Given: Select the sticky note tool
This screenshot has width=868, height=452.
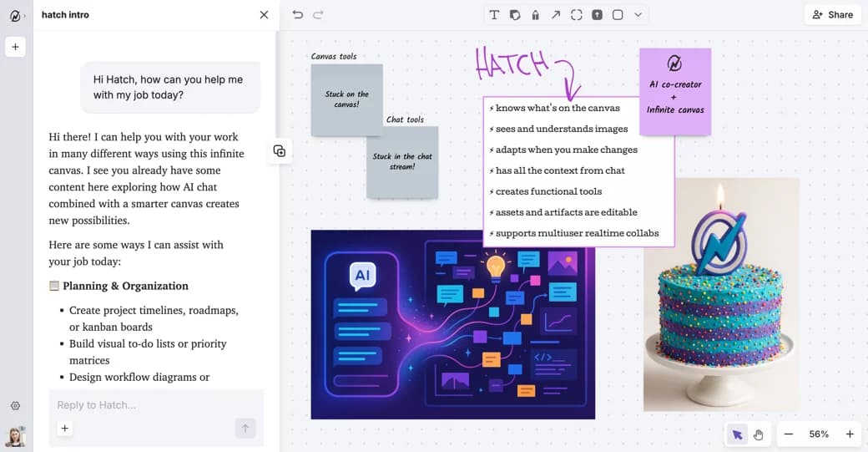Looking at the screenshot, I should pyautogui.click(x=515, y=15).
